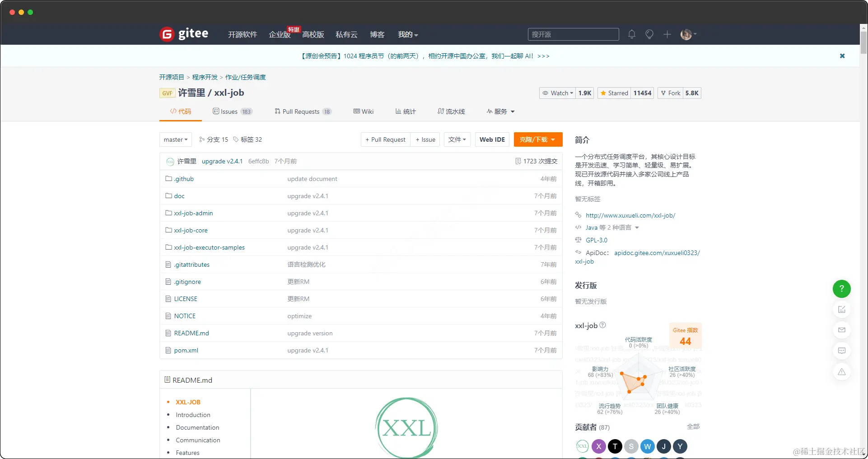The image size is (868, 459).
Task: View the 标签 32 tags link
Action: [247, 139]
